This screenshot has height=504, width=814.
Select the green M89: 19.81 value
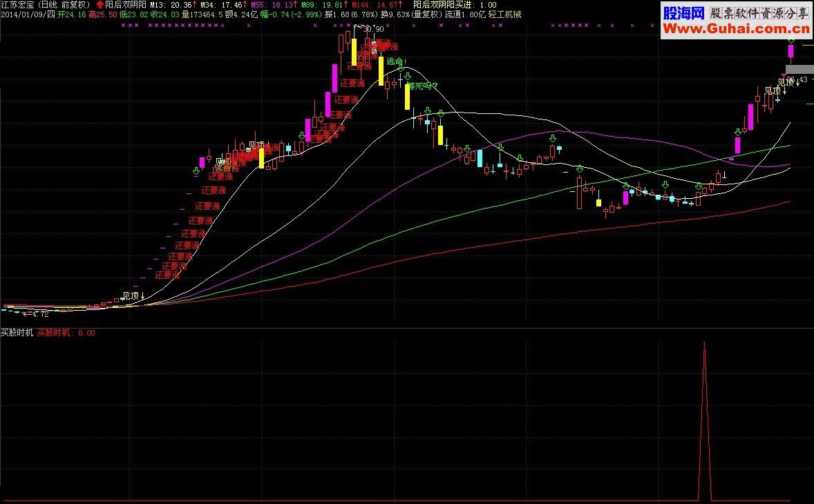(x=322, y=5)
